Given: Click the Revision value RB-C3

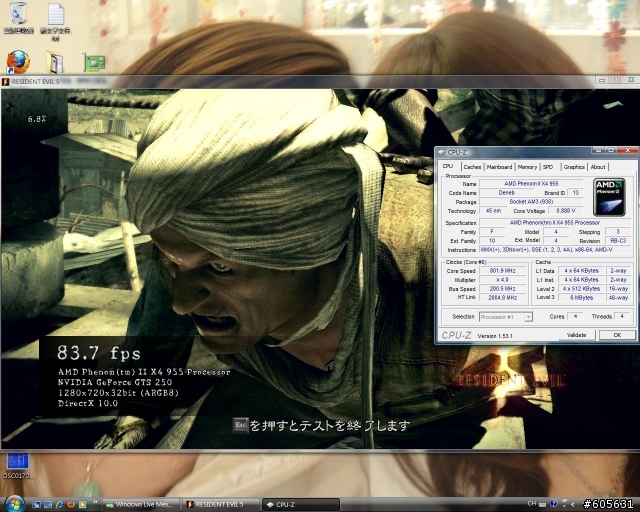Looking at the screenshot, I should pyautogui.click(x=618, y=241).
